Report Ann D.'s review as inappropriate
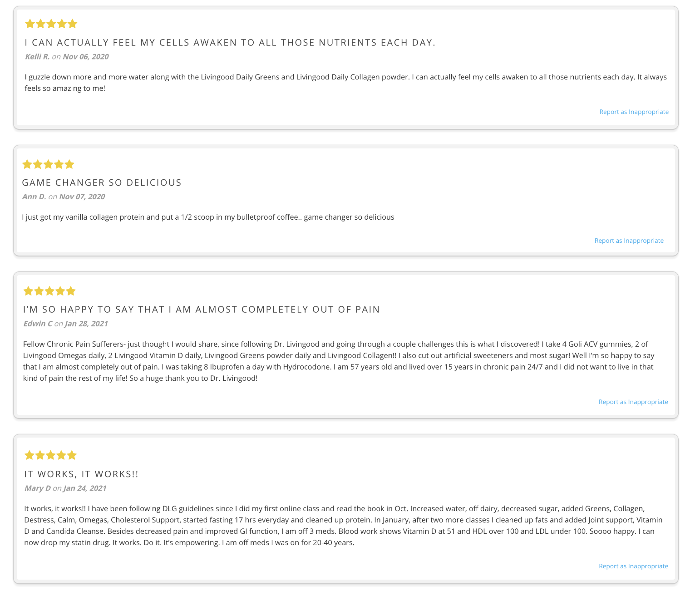This screenshot has width=700, height=591. (x=629, y=241)
